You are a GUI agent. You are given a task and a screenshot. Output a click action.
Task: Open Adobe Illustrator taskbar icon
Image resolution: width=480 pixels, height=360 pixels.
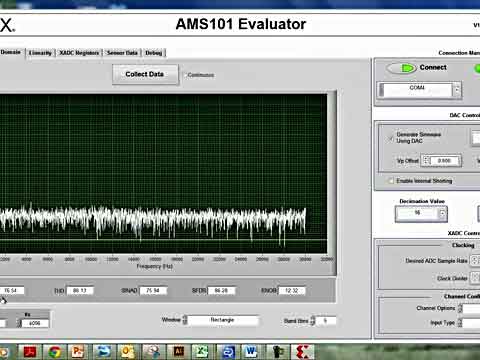pyautogui.click(x=179, y=352)
